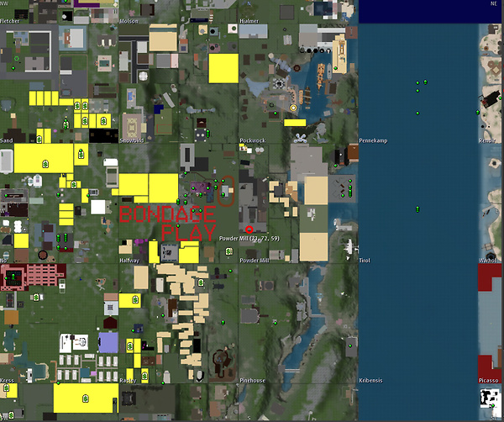Click the Warhol region label
504x422 pixels.
(487, 261)
